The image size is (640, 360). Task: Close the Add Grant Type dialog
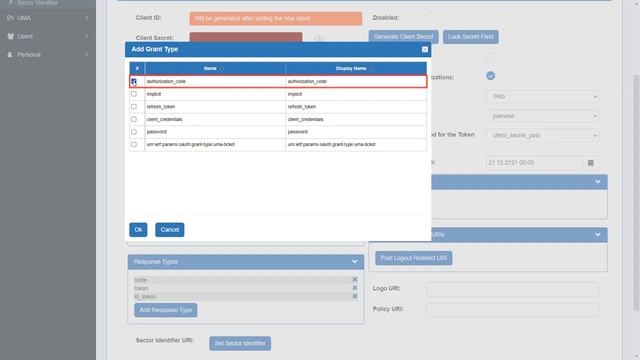(x=424, y=49)
